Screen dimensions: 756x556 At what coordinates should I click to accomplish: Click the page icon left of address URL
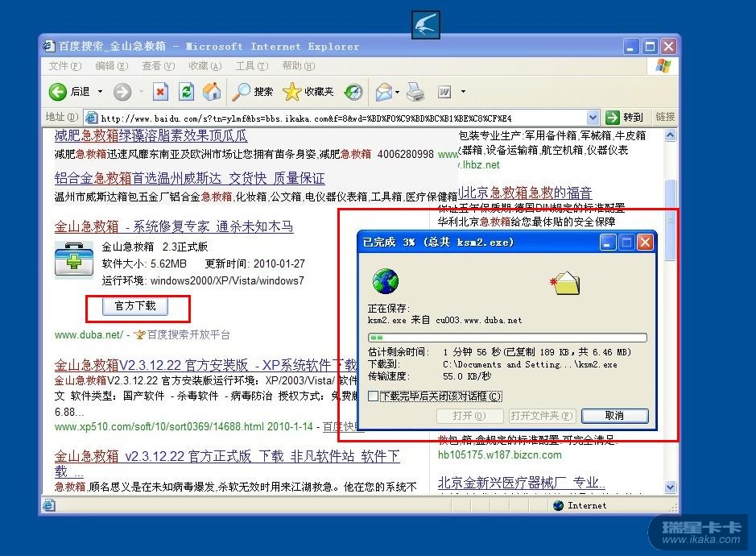[x=91, y=118]
